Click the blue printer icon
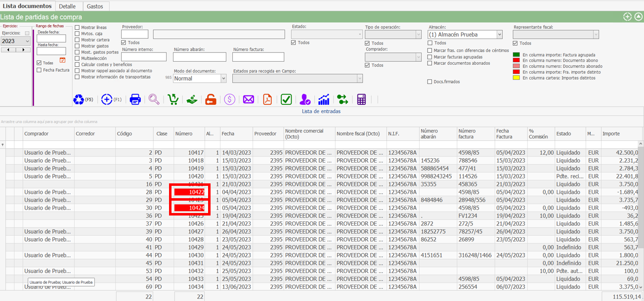This screenshot has height=301, width=644. point(135,99)
